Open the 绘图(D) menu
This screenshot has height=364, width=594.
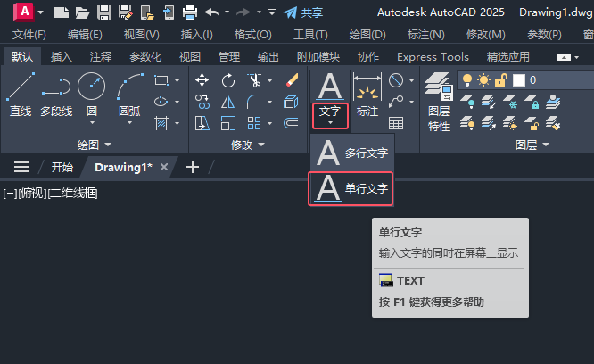point(367,35)
